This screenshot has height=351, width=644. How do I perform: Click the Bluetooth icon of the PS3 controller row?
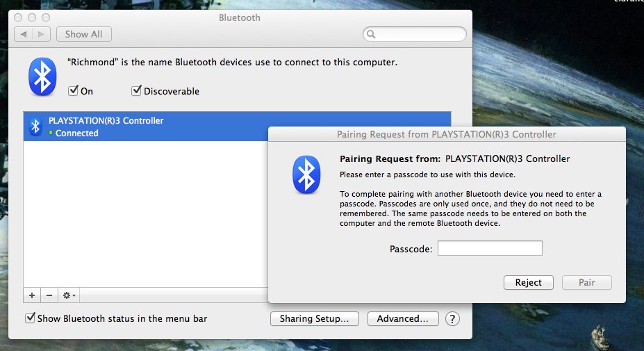[35, 126]
